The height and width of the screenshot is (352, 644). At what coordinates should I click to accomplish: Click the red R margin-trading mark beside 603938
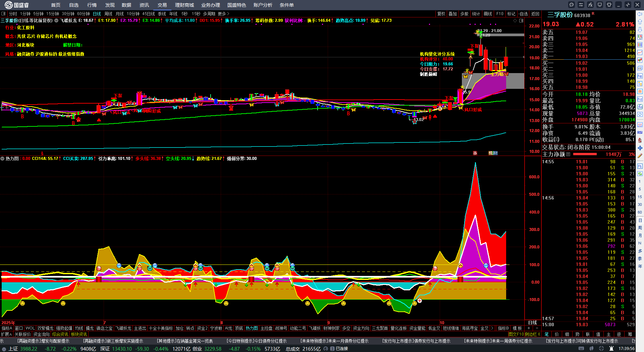coord(593,13)
